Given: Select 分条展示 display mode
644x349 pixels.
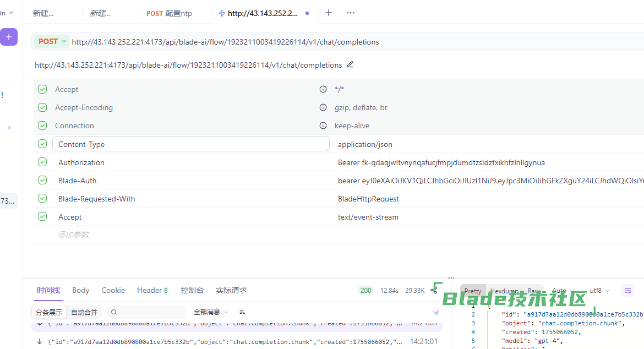Looking at the screenshot, I should pyautogui.click(x=49, y=313).
